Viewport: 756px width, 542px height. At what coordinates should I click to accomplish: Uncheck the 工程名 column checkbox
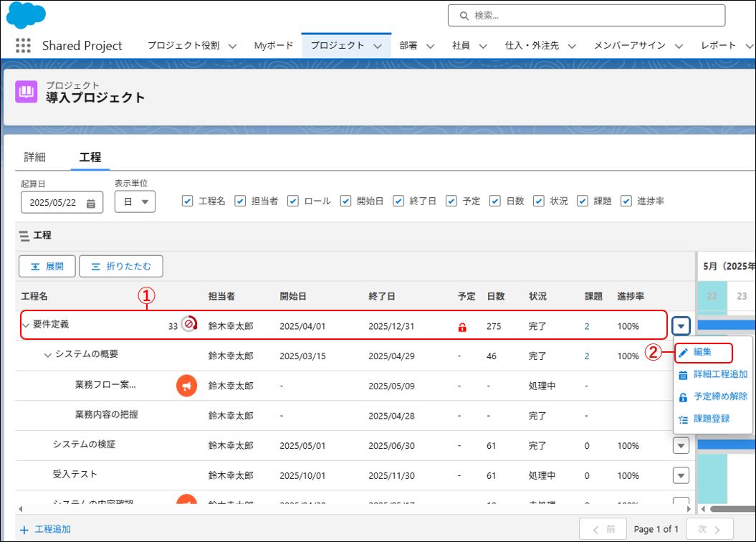point(188,201)
